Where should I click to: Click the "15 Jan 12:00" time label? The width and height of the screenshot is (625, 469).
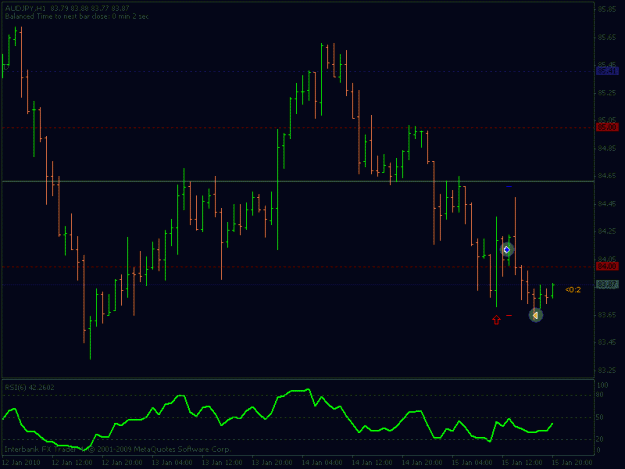click(x=522, y=462)
